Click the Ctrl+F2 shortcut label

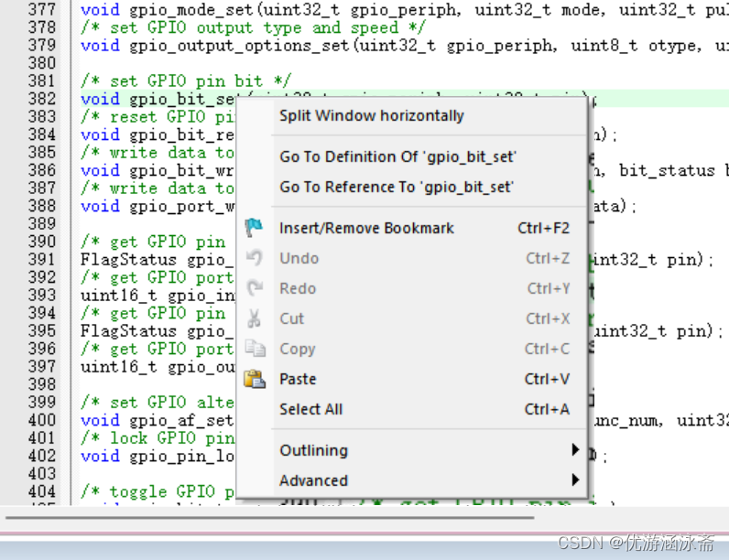pos(543,228)
